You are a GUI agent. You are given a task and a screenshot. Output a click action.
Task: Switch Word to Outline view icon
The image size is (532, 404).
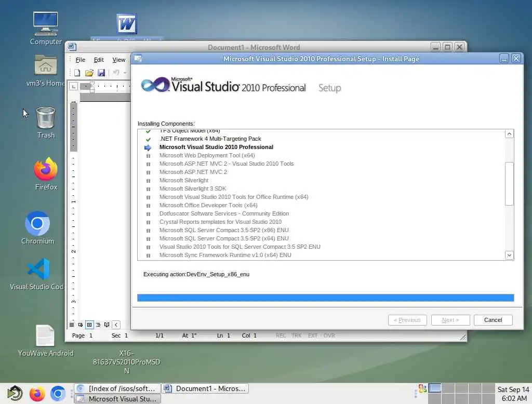(98, 325)
